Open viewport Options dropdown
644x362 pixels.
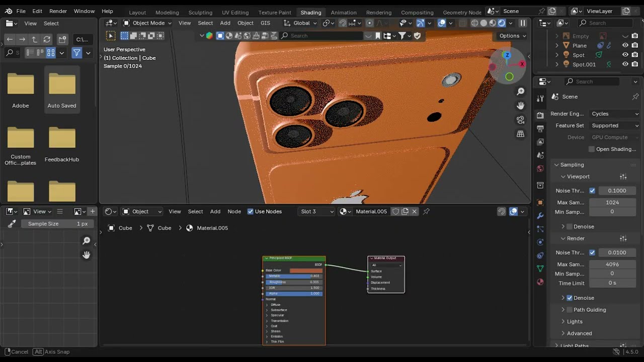tap(512, 36)
